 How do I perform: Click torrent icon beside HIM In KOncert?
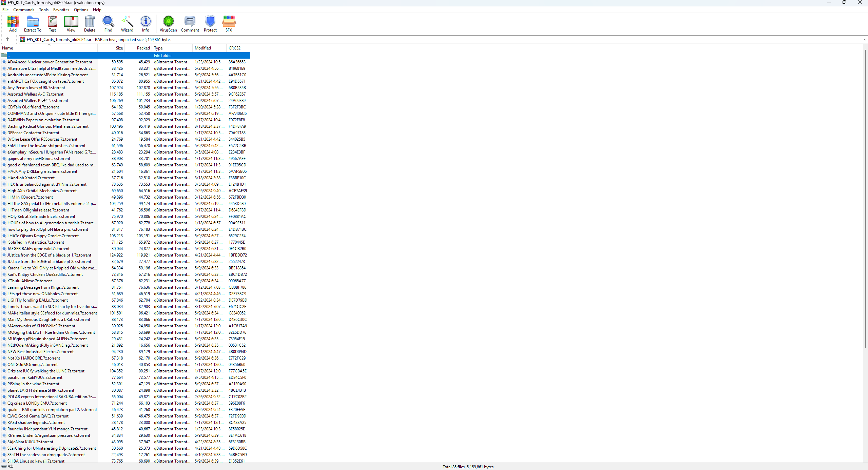[x=4, y=197]
